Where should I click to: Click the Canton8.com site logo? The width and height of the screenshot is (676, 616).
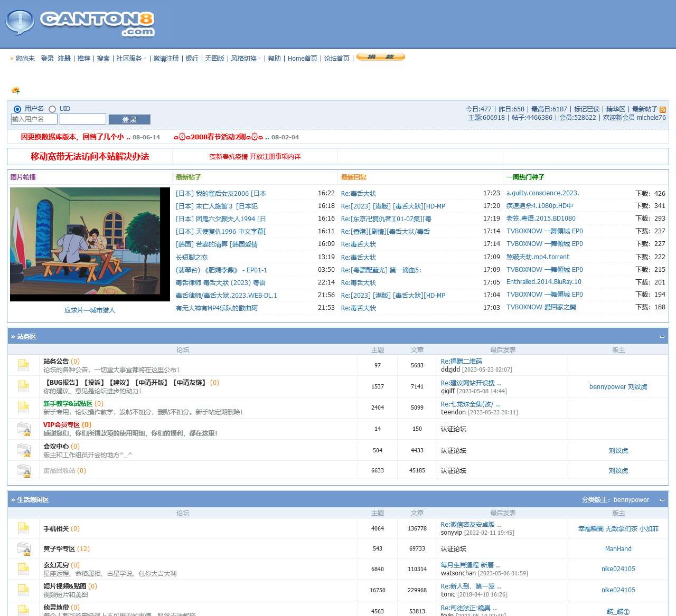point(80,24)
